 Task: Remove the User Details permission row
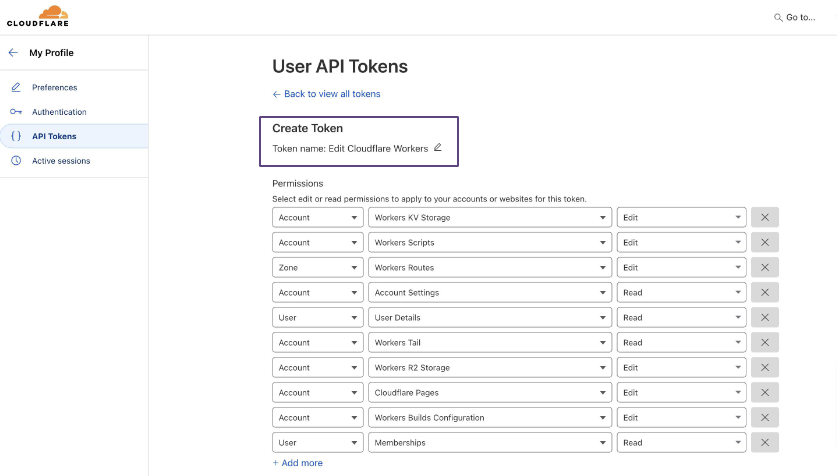click(x=764, y=318)
